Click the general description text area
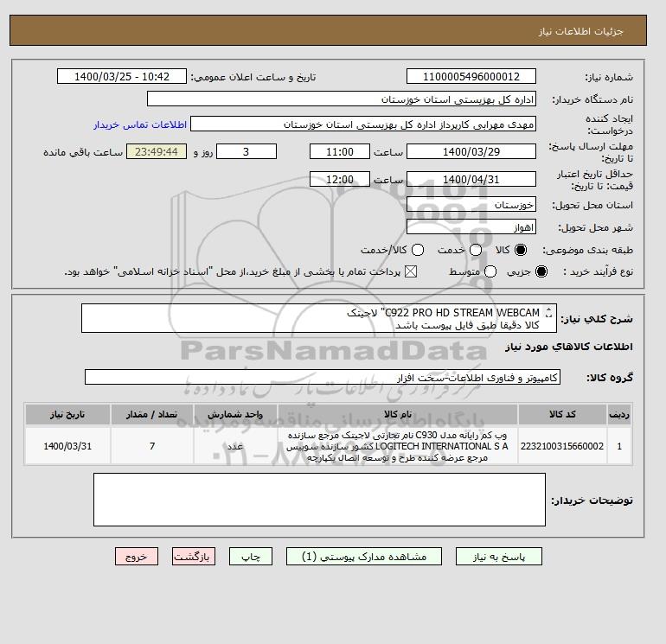The image size is (666, 644). [318, 318]
